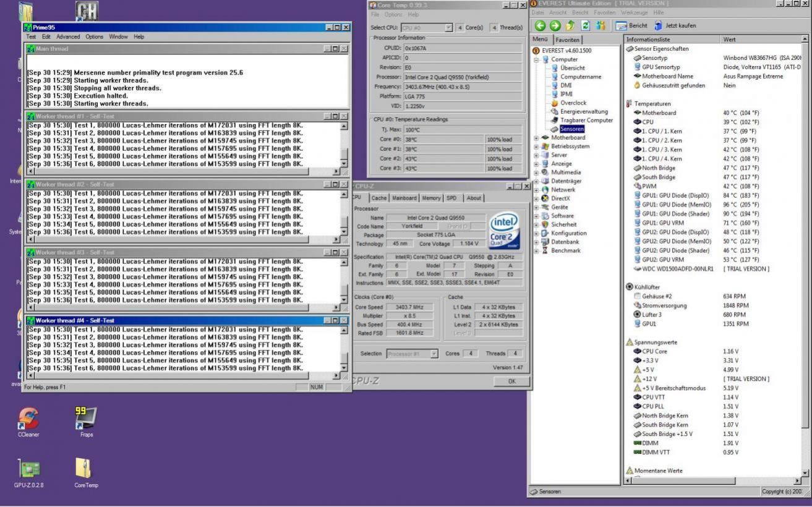Expand the Motherboard tree node

(x=536, y=138)
